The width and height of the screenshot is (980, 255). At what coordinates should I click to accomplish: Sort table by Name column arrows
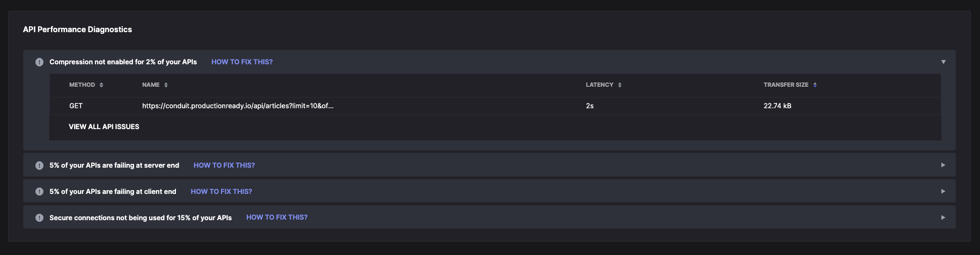[x=166, y=85]
